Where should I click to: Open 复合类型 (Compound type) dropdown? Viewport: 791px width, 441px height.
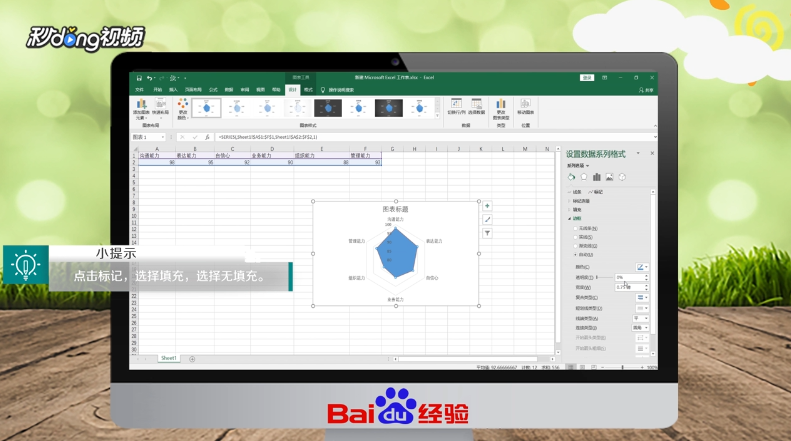coord(642,298)
